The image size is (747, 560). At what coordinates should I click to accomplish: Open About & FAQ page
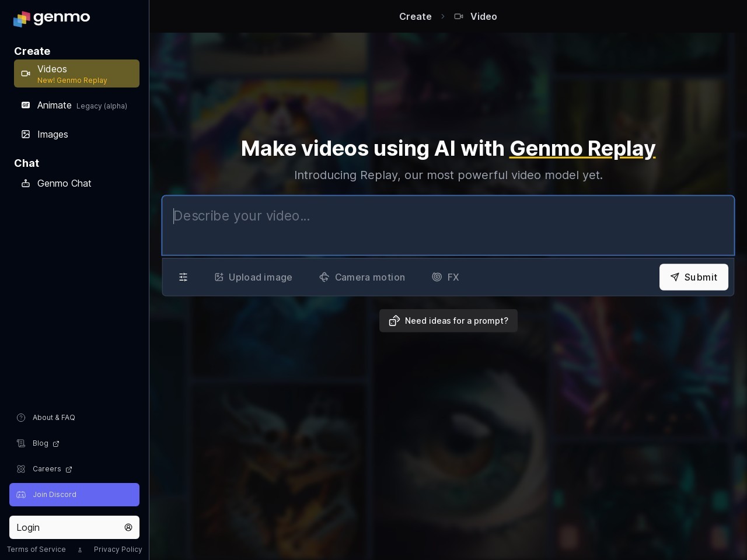(54, 418)
